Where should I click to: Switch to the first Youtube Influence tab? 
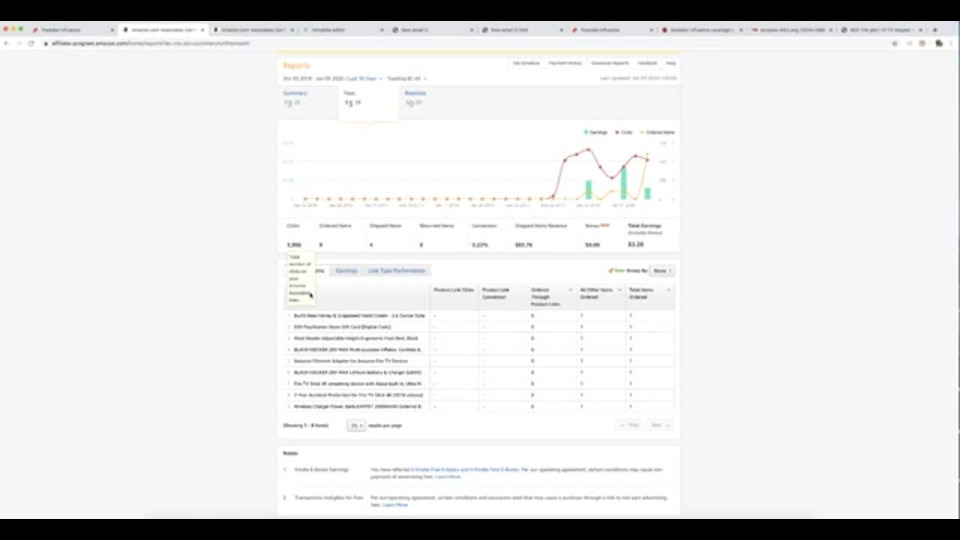[73, 29]
